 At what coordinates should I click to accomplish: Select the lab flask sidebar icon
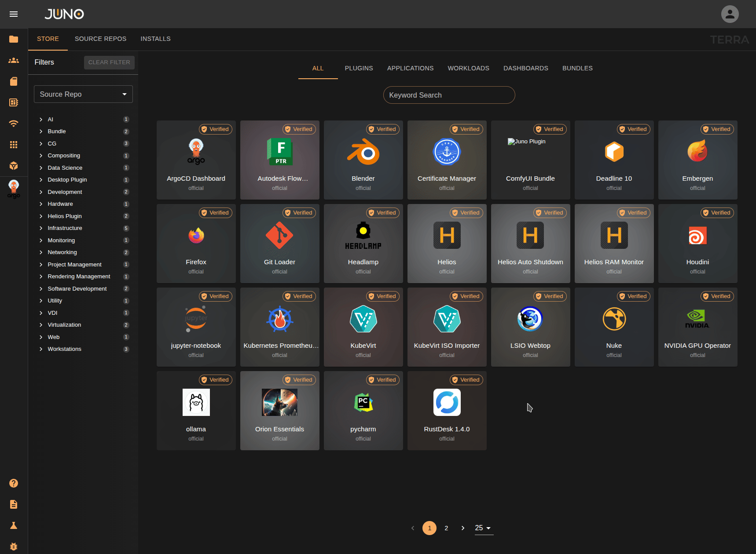tap(14, 525)
